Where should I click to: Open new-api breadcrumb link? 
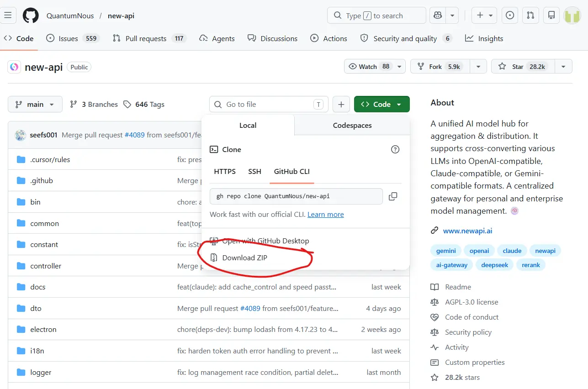(x=121, y=16)
